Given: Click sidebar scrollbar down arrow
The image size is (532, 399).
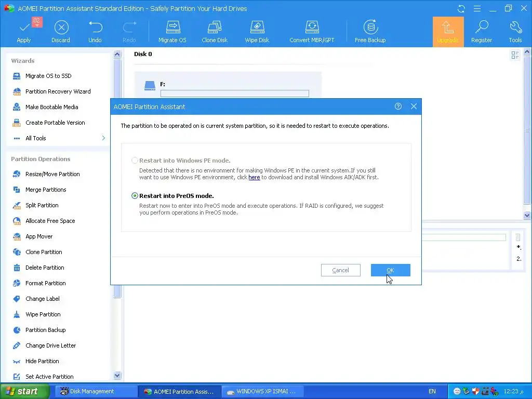Looking at the screenshot, I should click(117, 375).
